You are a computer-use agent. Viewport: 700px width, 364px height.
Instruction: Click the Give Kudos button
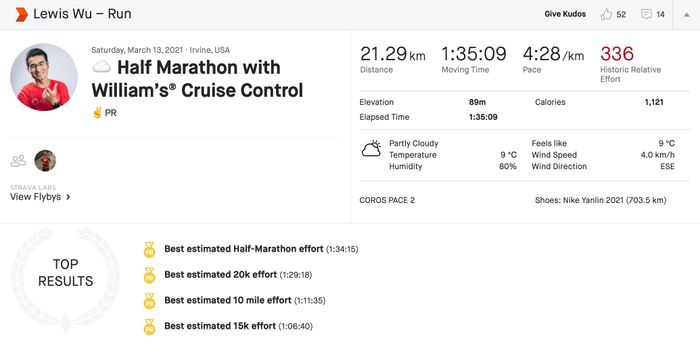(565, 14)
